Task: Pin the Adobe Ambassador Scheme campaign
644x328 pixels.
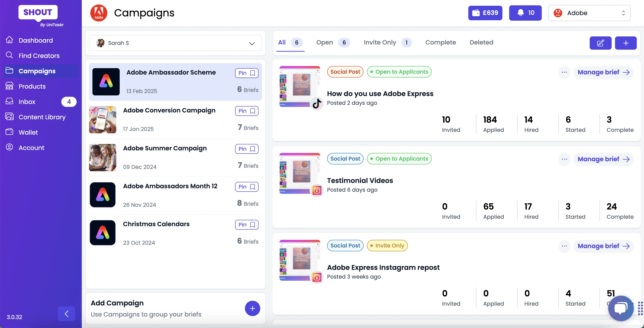Action: [246, 73]
